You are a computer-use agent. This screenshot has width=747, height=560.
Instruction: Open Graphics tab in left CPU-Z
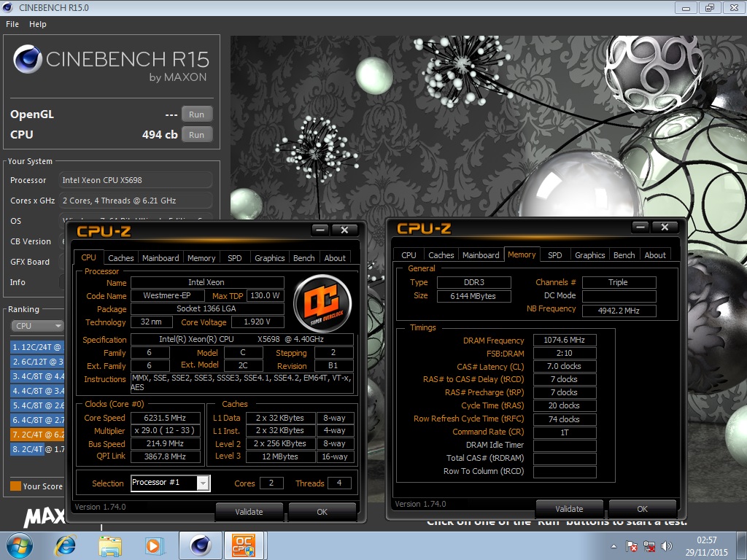pyautogui.click(x=270, y=258)
